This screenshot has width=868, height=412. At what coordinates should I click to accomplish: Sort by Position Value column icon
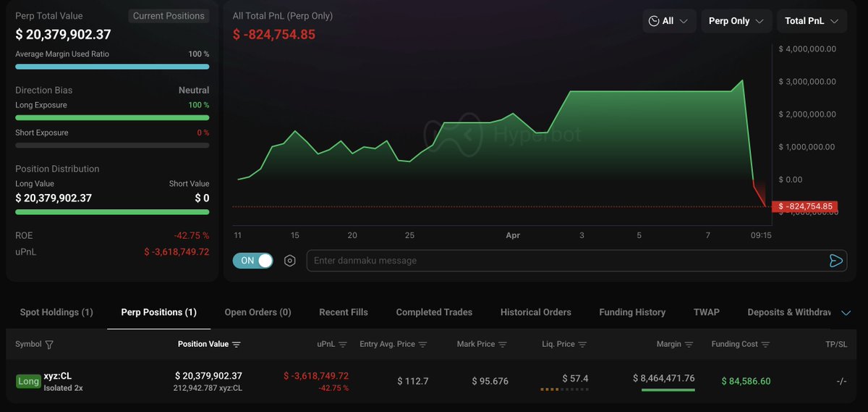(x=237, y=345)
